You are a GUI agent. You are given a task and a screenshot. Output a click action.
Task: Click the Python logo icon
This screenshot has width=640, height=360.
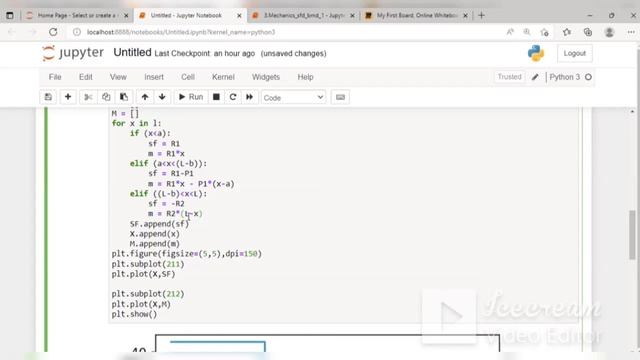tap(536, 53)
